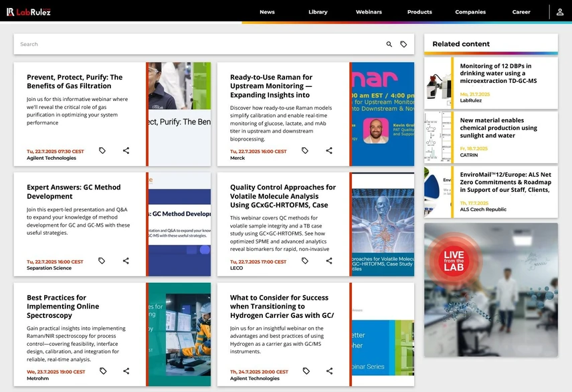Click the Hydrogen webinar series thumbnail
This screenshot has height=392, width=572.
pyautogui.click(x=383, y=334)
